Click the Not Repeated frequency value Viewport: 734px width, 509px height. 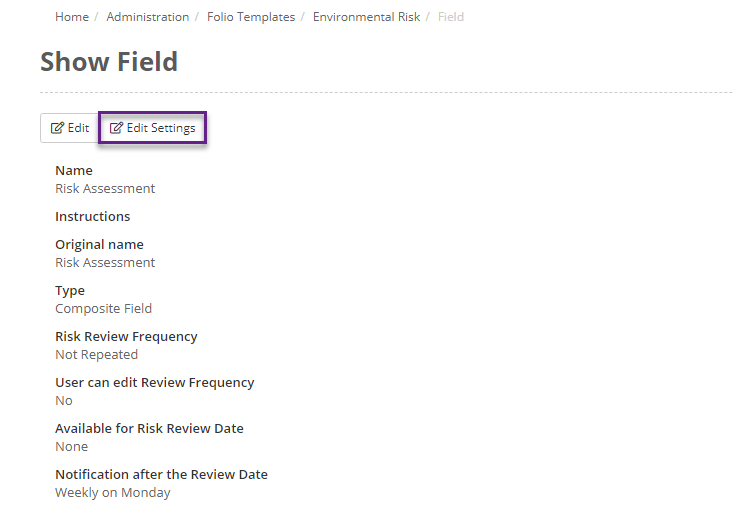96,355
